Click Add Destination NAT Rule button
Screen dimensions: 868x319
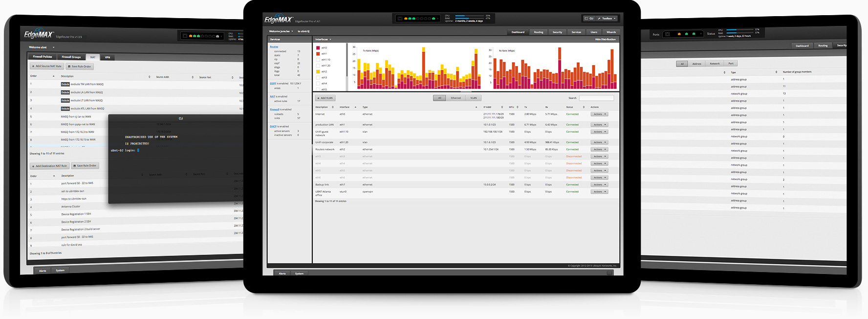click(x=49, y=166)
